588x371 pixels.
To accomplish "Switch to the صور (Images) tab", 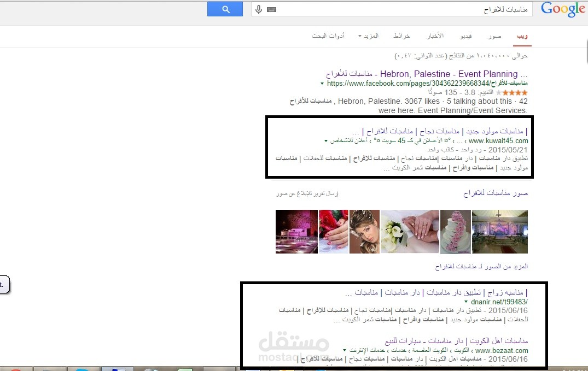I will 494,36.
